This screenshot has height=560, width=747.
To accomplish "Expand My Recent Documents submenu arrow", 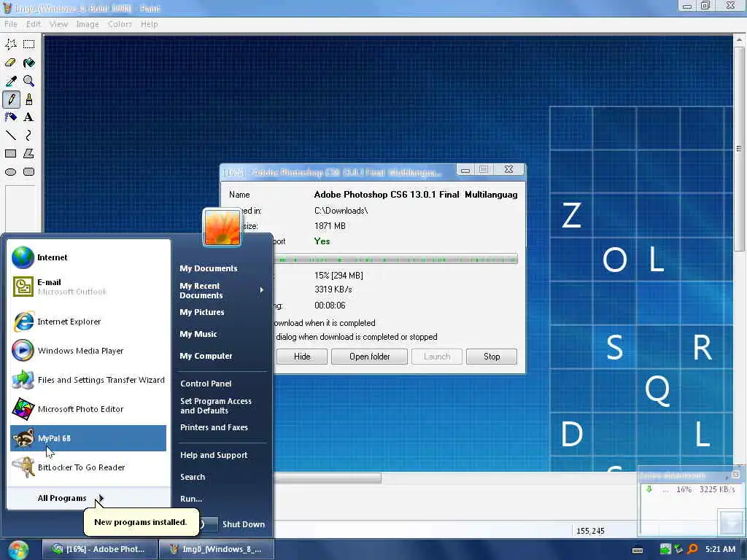I will [x=262, y=290].
